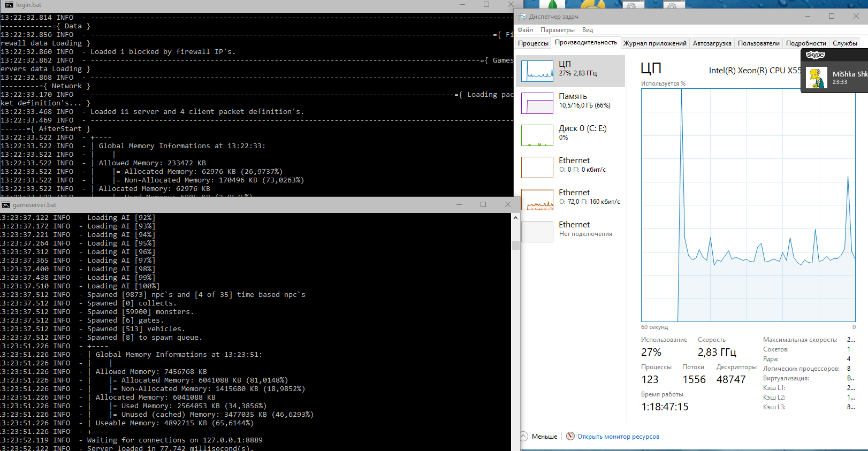Image resolution: width=868 pixels, height=451 pixels.
Task: Open the Службы tab
Action: [845, 43]
